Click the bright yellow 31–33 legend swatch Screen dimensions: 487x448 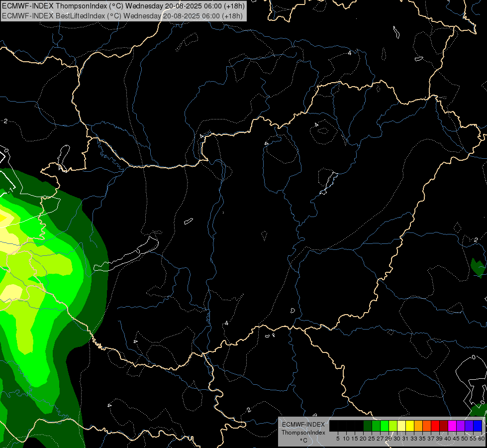coord(410,426)
